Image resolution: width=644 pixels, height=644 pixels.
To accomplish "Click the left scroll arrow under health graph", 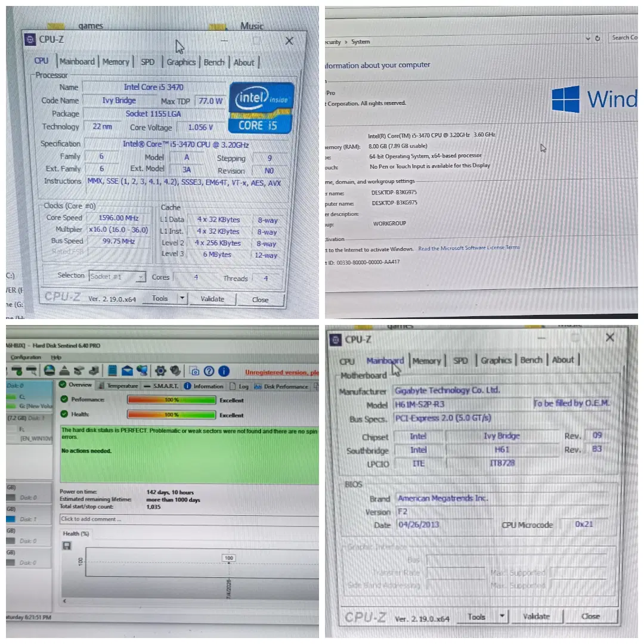I will (x=64, y=601).
